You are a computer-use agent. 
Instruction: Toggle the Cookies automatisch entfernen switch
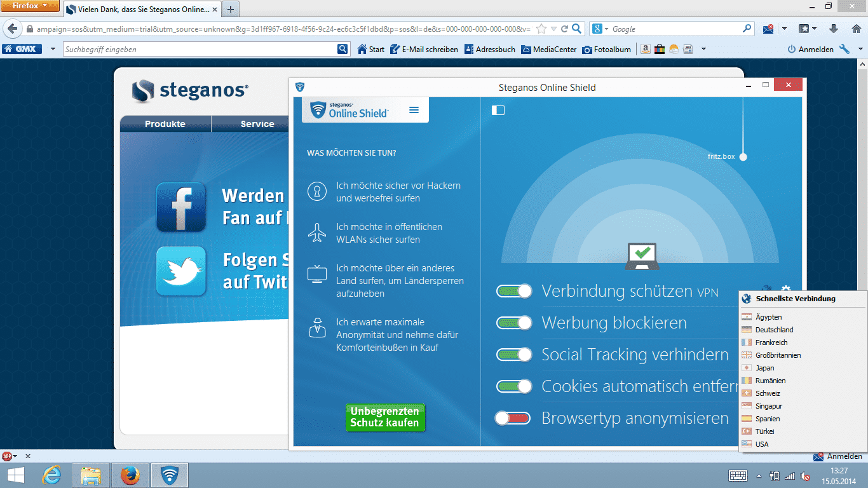click(514, 386)
